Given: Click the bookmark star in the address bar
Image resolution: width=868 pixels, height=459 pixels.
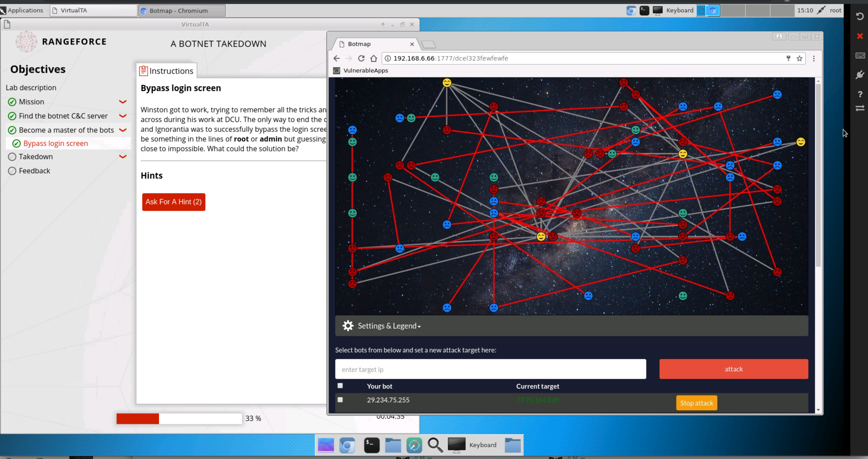Looking at the screenshot, I should click(800, 58).
